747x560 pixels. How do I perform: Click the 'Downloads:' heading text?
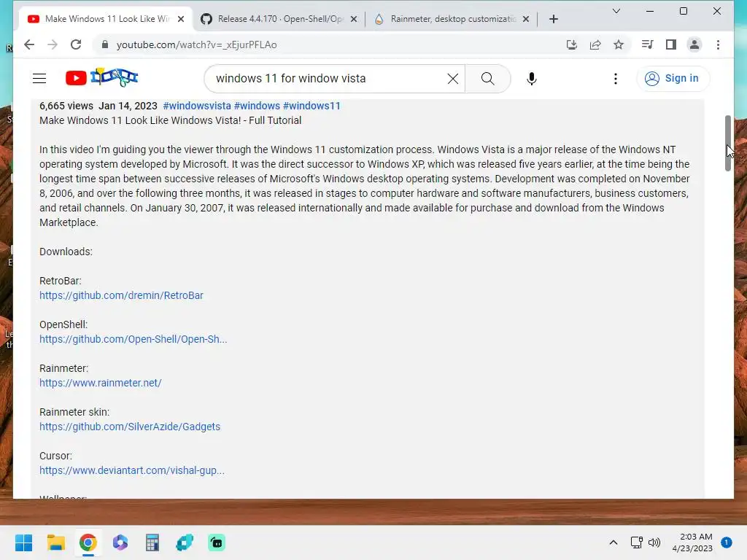click(66, 252)
